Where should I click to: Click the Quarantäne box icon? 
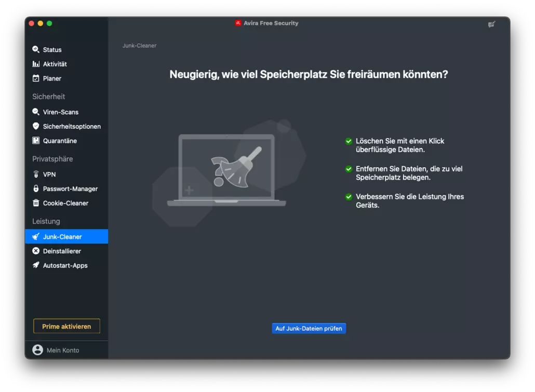(x=36, y=141)
